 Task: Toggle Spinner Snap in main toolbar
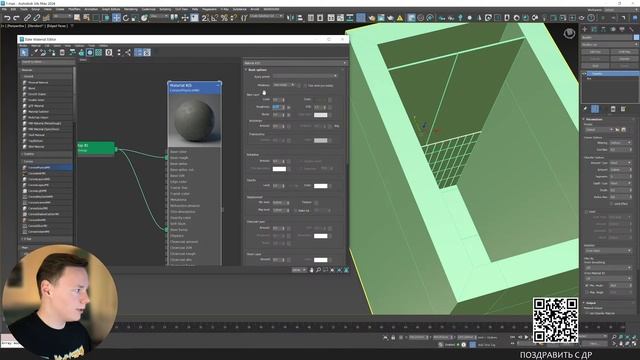click(233, 18)
